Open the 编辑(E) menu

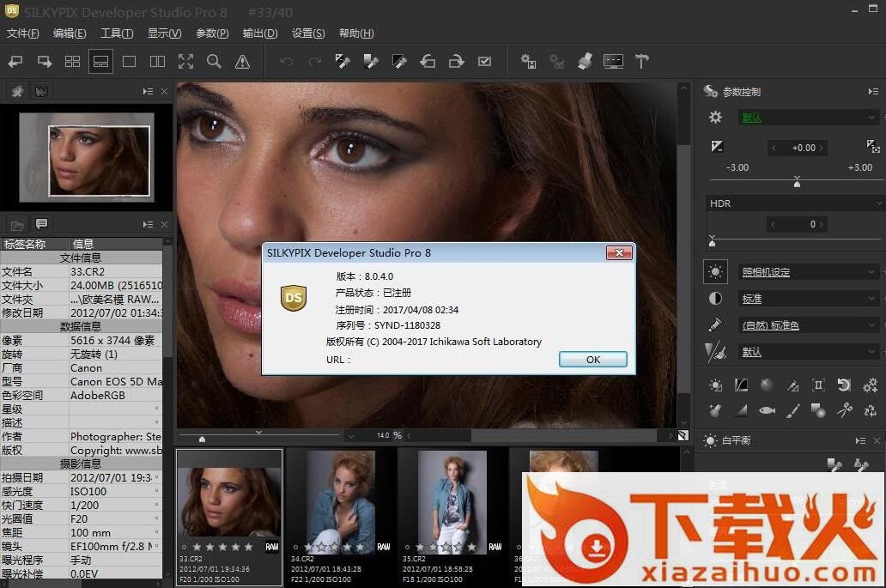[x=70, y=33]
